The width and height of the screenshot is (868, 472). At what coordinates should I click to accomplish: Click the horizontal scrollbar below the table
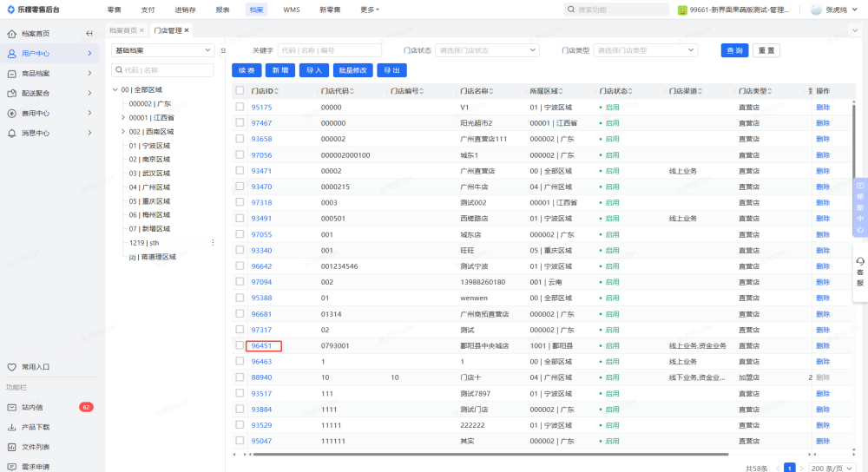point(486,454)
